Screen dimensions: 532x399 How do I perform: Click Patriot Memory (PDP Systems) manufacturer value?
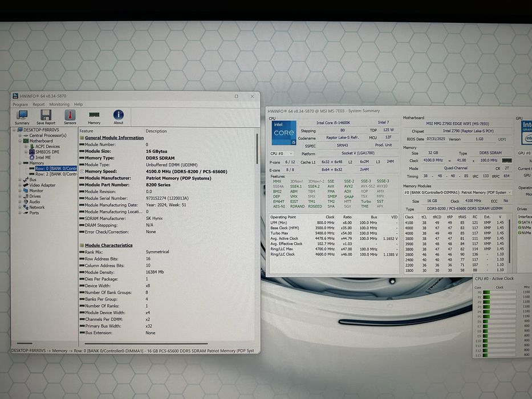click(178, 178)
